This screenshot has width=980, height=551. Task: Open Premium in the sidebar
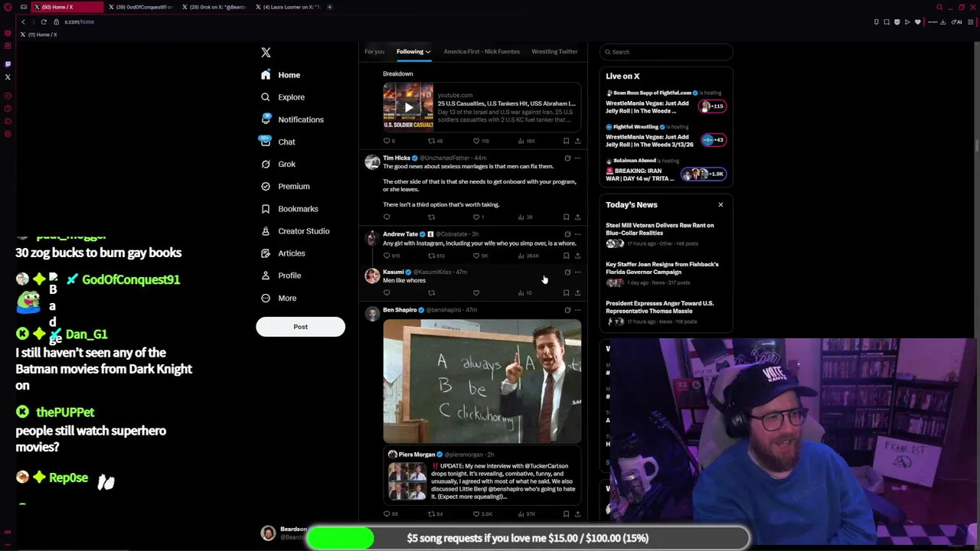[x=285, y=186]
